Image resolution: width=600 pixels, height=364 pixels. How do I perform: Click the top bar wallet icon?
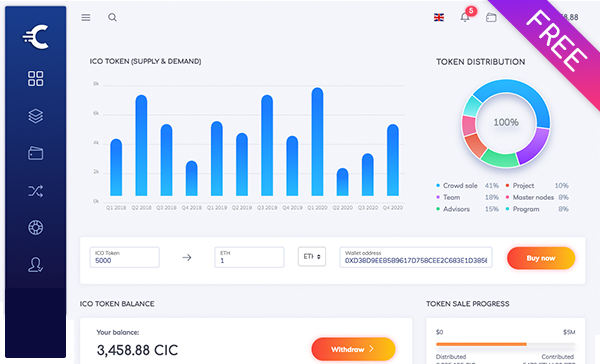491,17
